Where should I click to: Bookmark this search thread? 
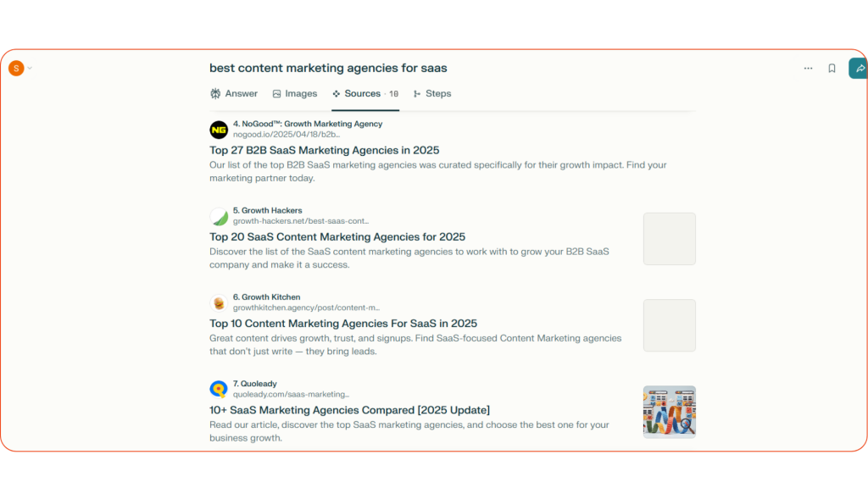(832, 69)
